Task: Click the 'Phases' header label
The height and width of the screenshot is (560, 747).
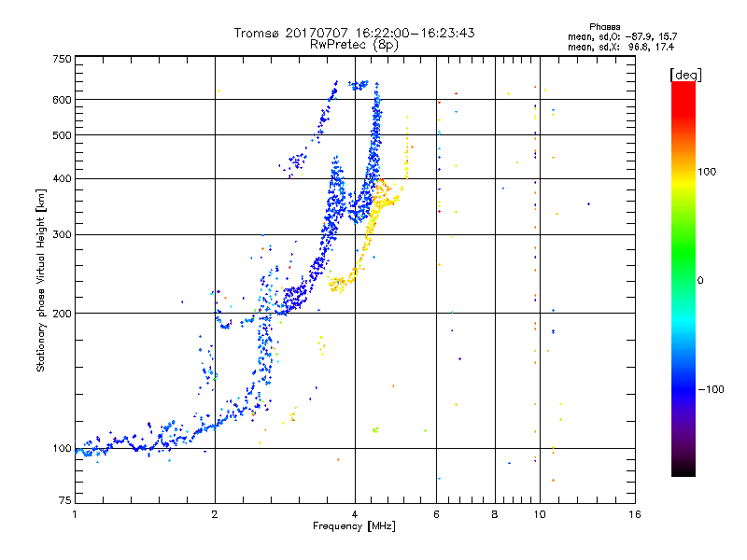Action: 604,27
